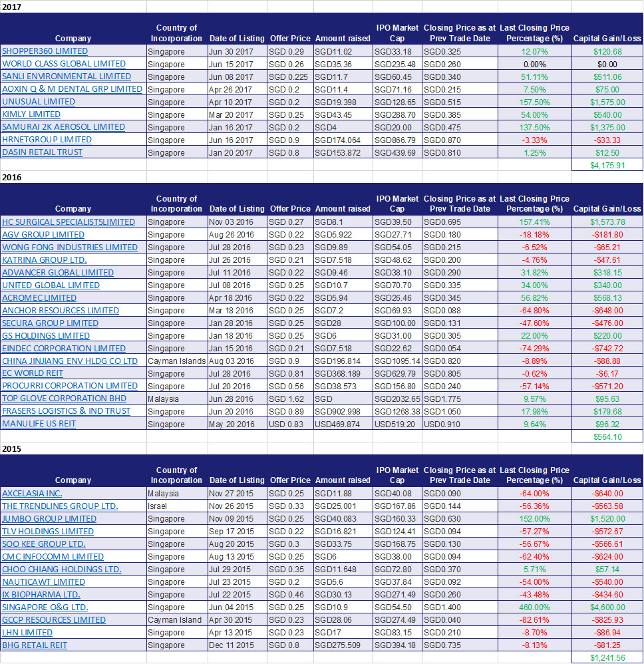Open the SOO KEE GROUP LTD. link
Image resolution: width=644 pixels, height=664 pixels.
point(44,544)
